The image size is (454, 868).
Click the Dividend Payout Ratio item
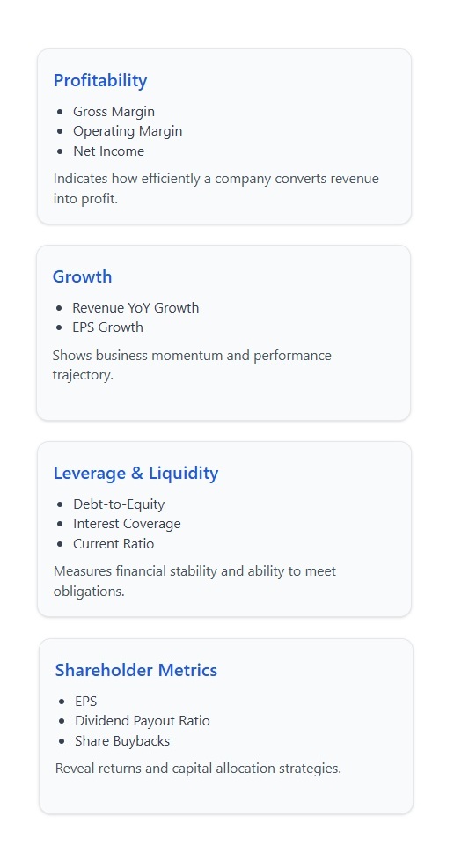click(x=143, y=721)
